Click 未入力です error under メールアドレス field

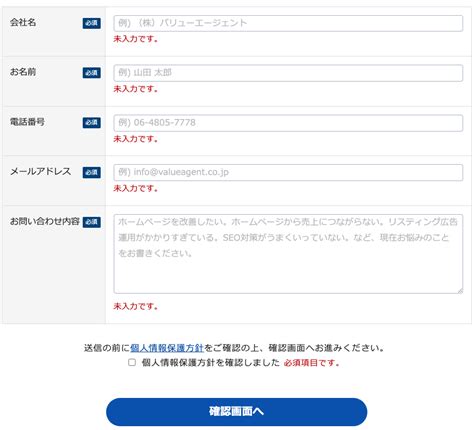point(135,189)
